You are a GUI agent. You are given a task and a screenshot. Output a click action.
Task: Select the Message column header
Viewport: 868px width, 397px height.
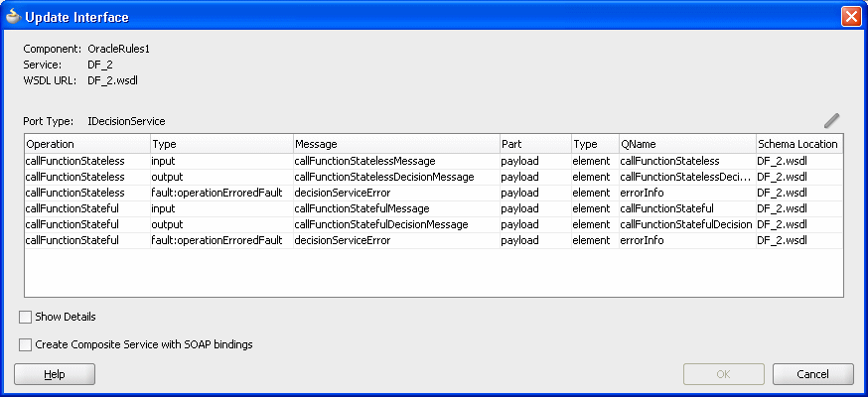(x=396, y=144)
